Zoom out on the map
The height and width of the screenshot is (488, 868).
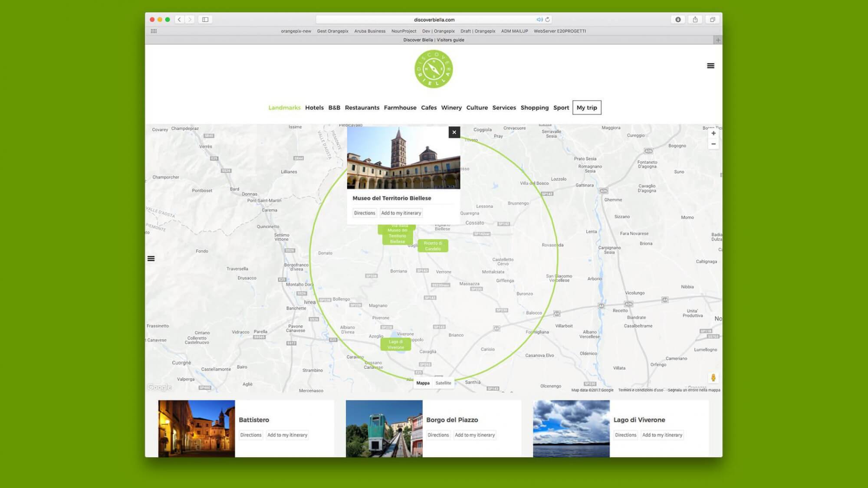(x=713, y=144)
